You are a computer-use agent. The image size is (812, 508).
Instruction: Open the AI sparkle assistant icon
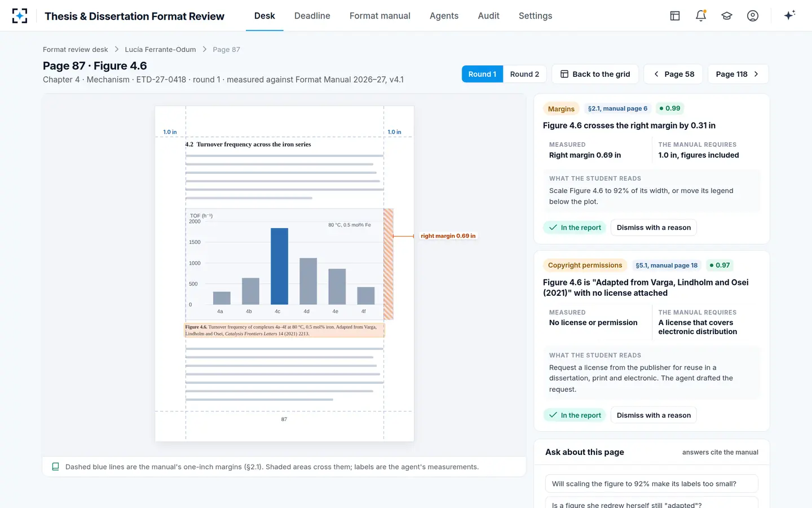[x=789, y=15]
